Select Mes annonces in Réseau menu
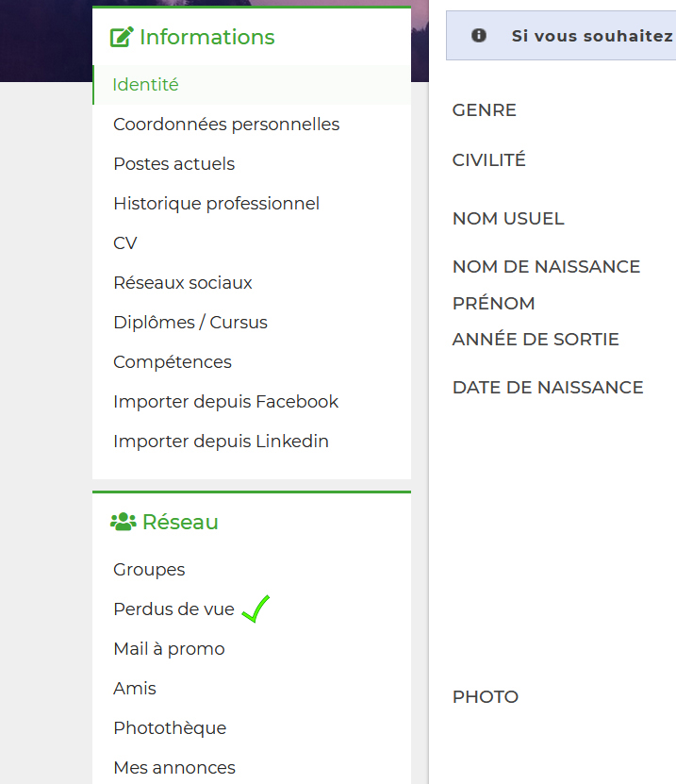The width and height of the screenshot is (676, 784). 174,768
